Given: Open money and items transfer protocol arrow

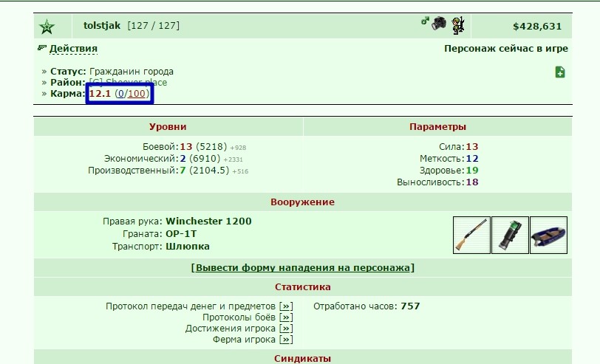Looking at the screenshot, I should pos(286,306).
